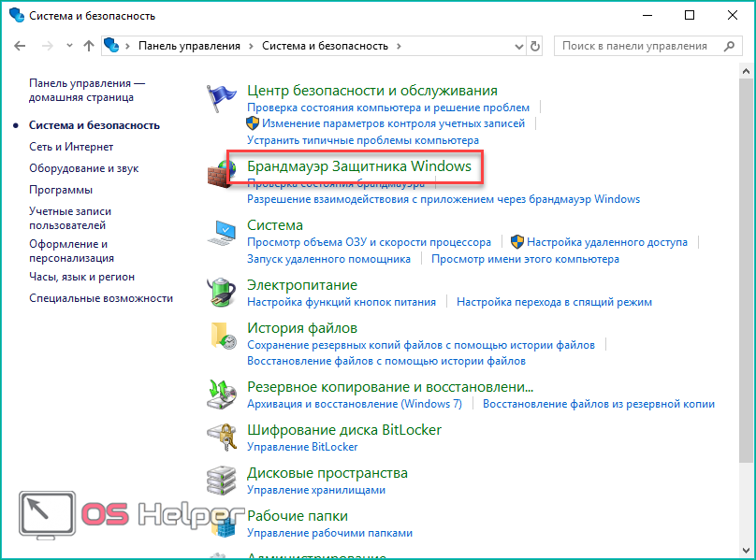Go up one level with the up arrow

click(x=89, y=46)
